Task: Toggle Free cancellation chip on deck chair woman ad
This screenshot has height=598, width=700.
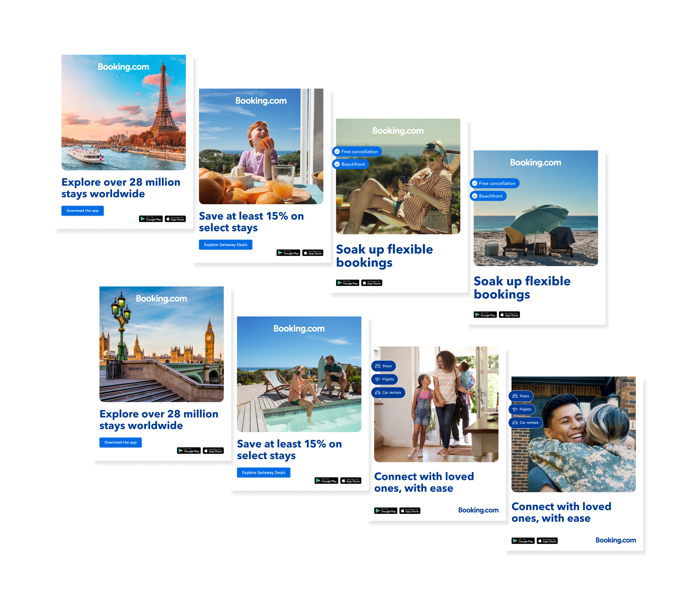Action: pyautogui.click(x=357, y=151)
